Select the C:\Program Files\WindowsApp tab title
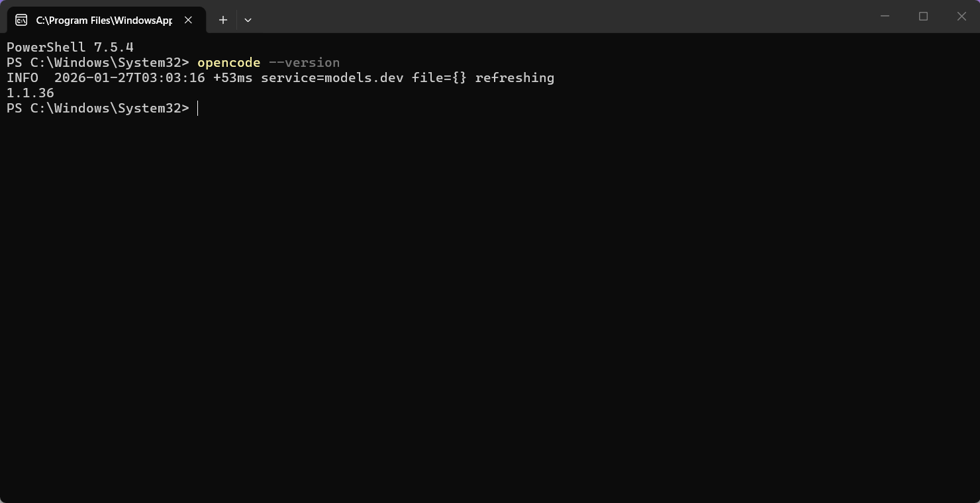Image resolution: width=980 pixels, height=503 pixels. (x=104, y=21)
